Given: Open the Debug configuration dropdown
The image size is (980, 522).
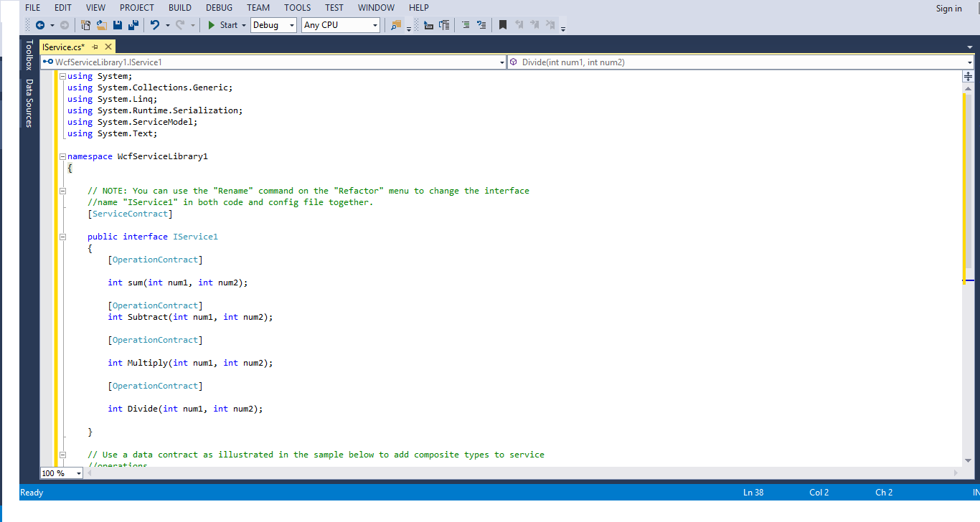Looking at the screenshot, I should click(291, 25).
